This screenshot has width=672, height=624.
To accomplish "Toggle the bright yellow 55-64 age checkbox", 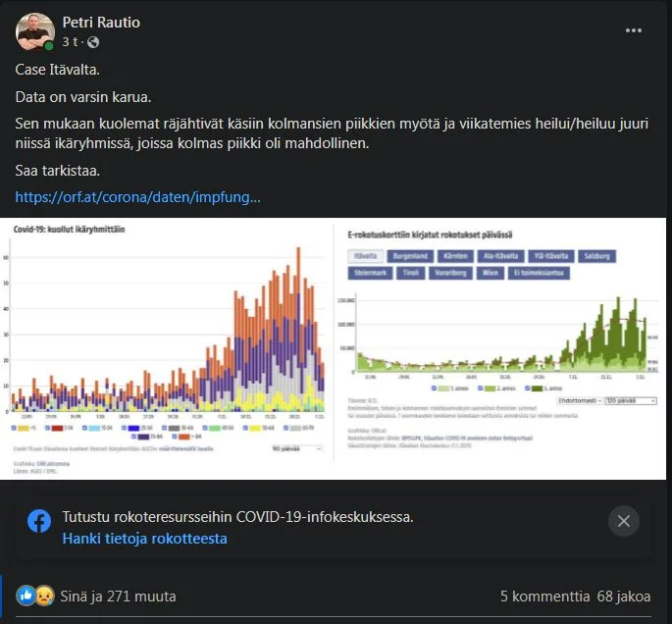I will click(245, 428).
